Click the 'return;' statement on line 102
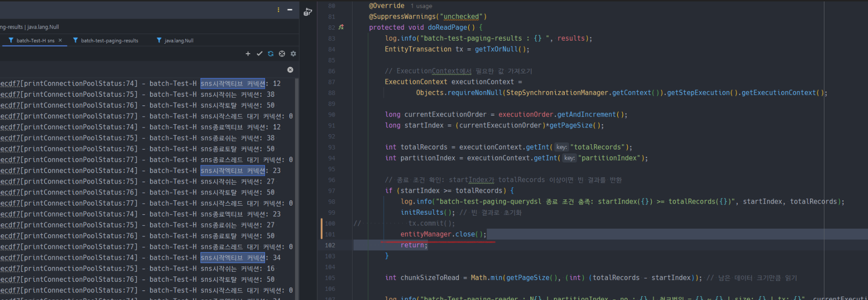The image size is (868, 300). 414,245
